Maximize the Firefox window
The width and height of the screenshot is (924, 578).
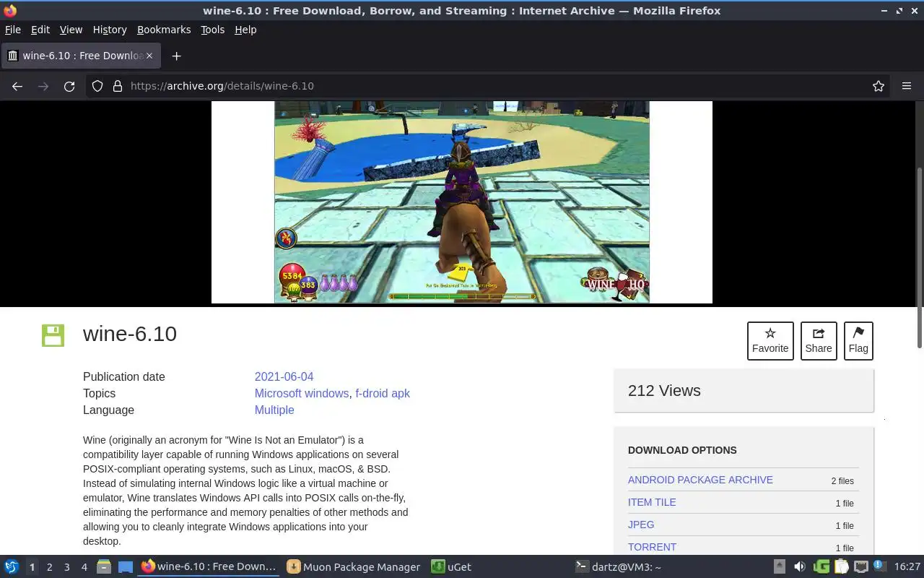[x=899, y=11]
